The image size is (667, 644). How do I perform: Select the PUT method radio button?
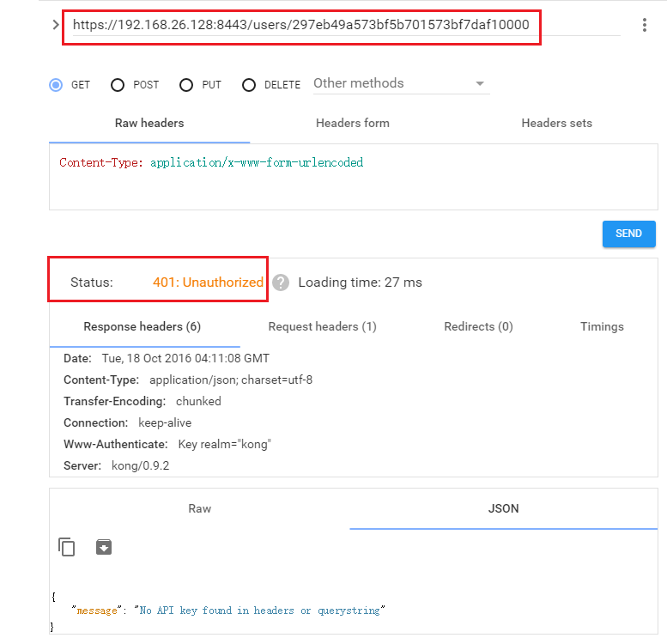[186, 85]
